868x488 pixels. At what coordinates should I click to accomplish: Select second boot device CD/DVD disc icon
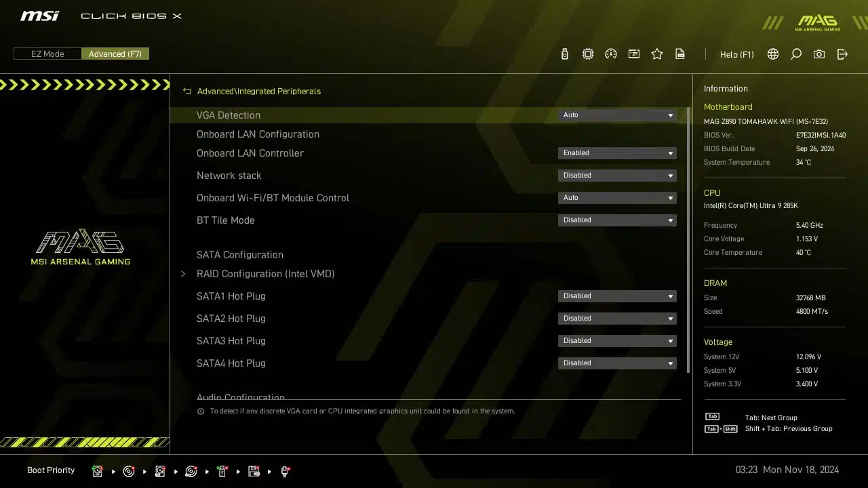pos(129,471)
